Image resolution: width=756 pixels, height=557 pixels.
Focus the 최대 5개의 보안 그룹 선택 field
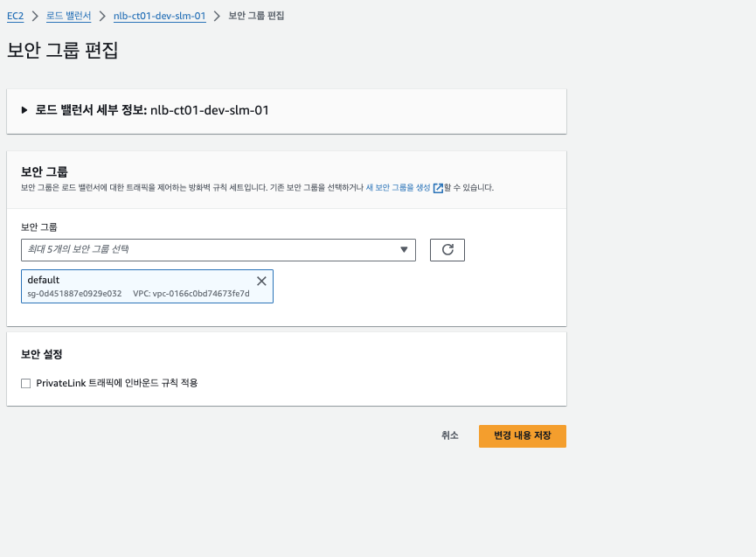(218, 250)
